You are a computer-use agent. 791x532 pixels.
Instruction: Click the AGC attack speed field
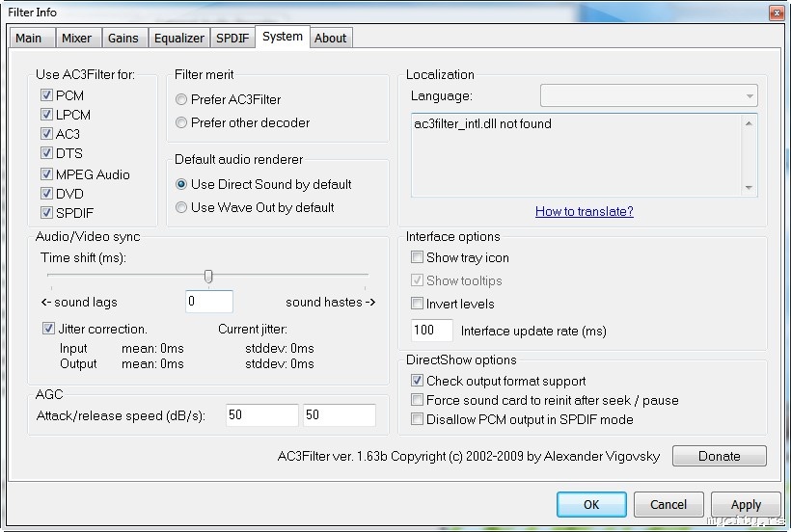coord(261,415)
